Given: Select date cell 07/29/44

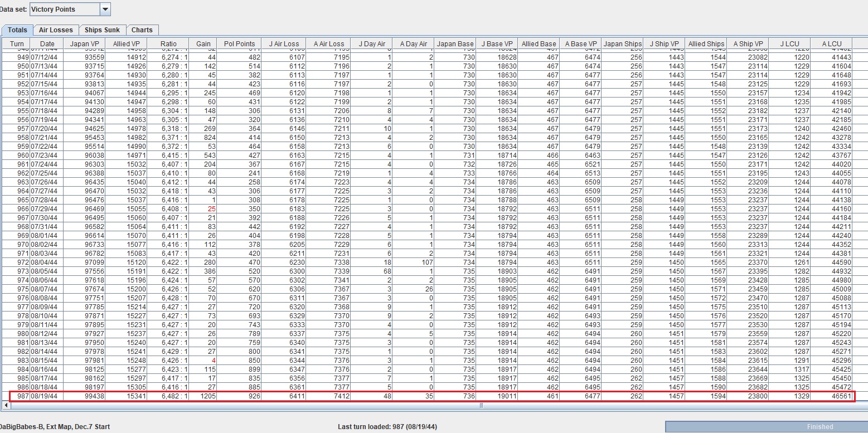Looking at the screenshot, I should (x=43, y=208).
